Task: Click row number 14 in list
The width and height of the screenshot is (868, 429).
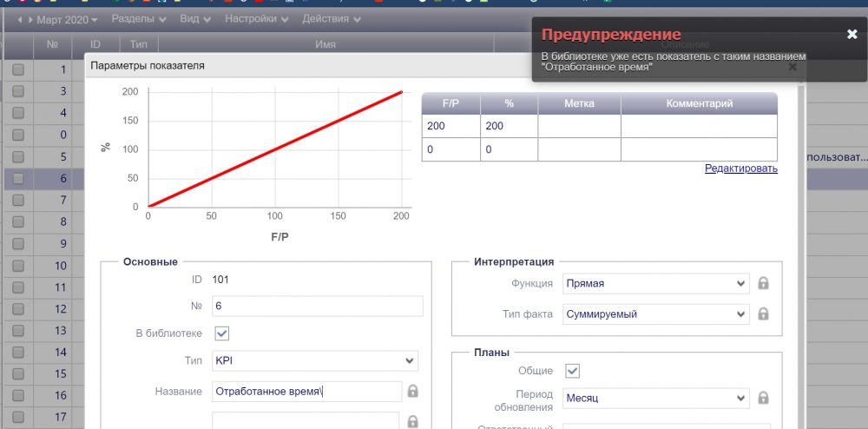Action: tap(61, 352)
